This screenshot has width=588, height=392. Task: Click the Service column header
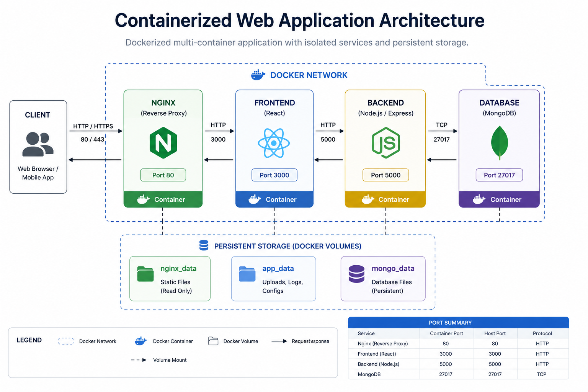click(x=366, y=333)
